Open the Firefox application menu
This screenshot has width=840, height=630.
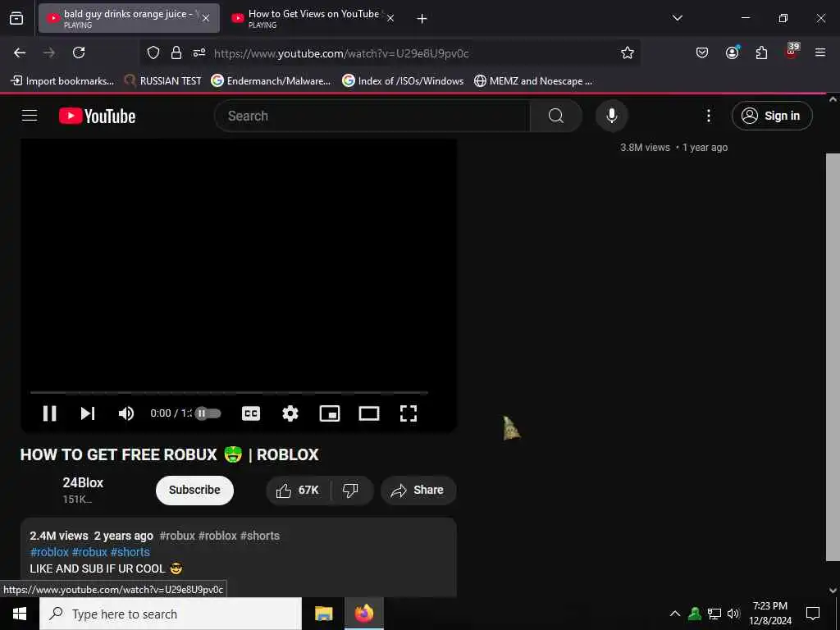[820, 52]
